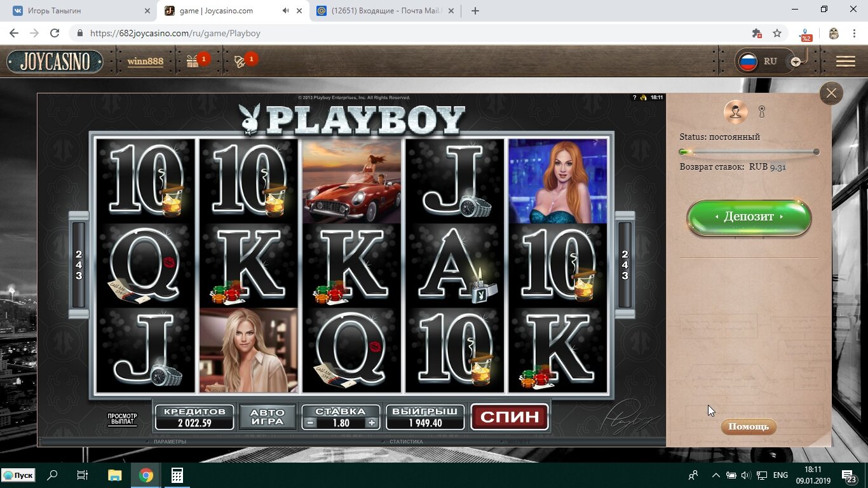Mute the sound on the Joycasino game tab
This screenshot has width=868, height=488.
point(285,11)
